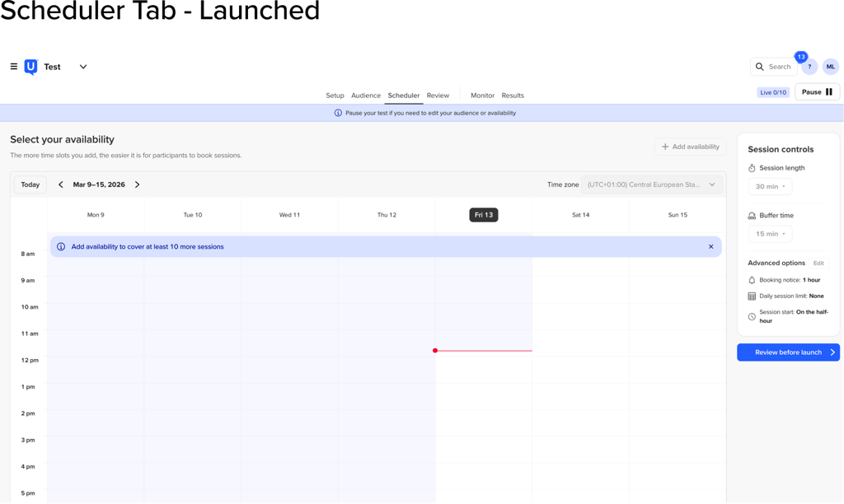Click the notification badge showing 13
This screenshot has width=844, height=504.
click(x=800, y=57)
